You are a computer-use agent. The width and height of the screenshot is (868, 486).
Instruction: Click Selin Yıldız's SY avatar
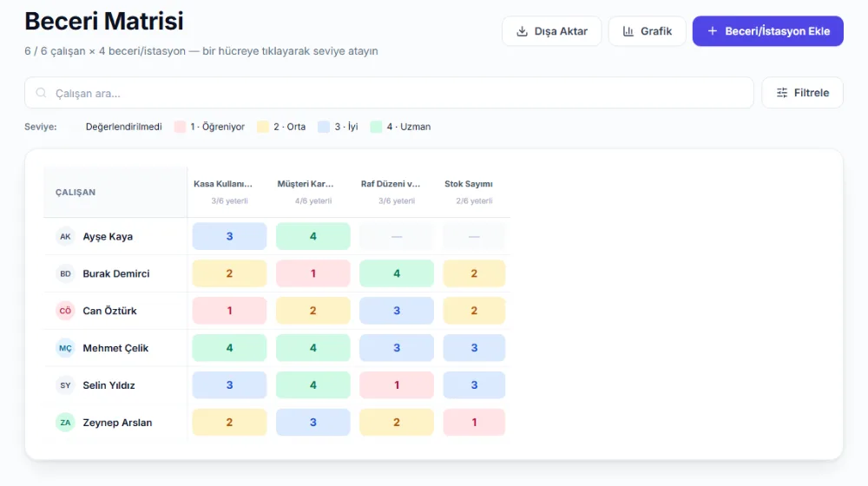tap(65, 384)
